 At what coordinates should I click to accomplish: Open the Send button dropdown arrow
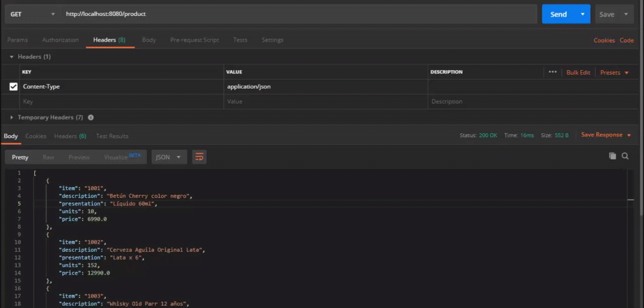coord(582,14)
